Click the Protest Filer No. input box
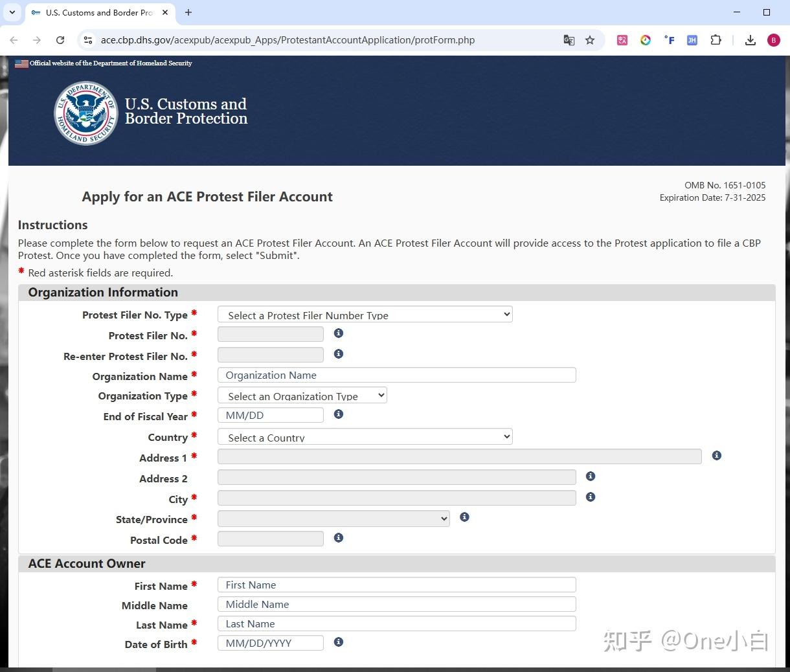 click(271, 334)
